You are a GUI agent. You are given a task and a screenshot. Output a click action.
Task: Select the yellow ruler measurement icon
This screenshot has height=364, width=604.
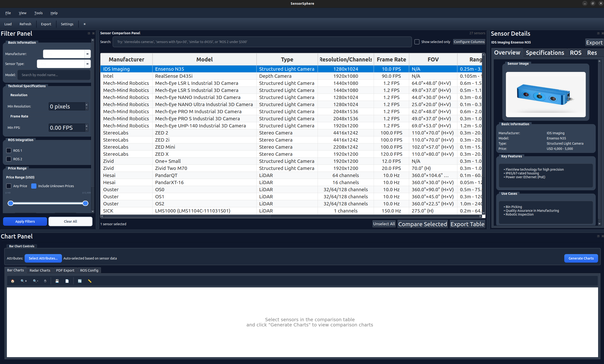pyautogui.click(x=90, y=281)
